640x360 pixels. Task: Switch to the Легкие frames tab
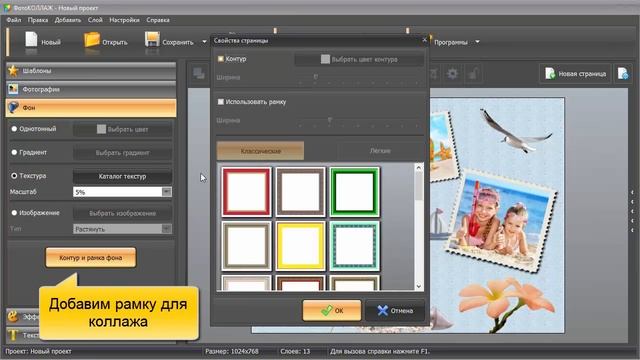pyautogui.click(x=380, y=151)
